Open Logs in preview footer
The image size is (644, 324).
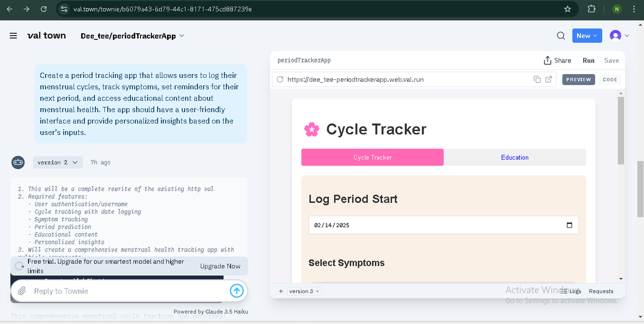(x=570, y=291)
